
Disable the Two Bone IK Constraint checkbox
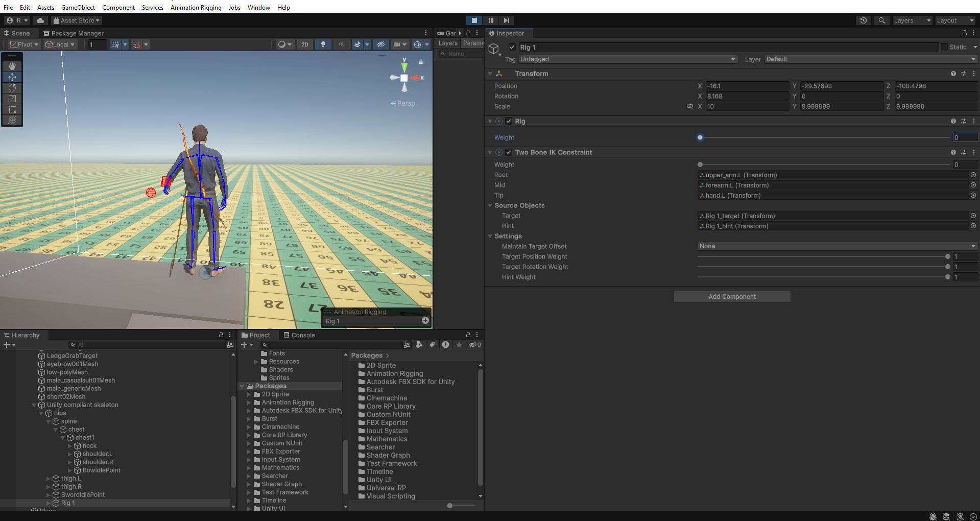point(509,152)
